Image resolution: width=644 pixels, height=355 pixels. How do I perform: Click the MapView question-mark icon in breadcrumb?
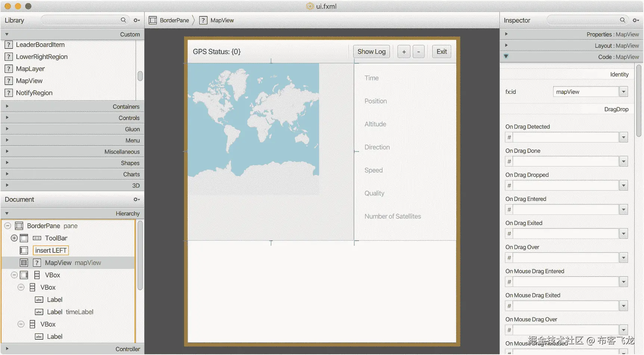tap(203, 20)
